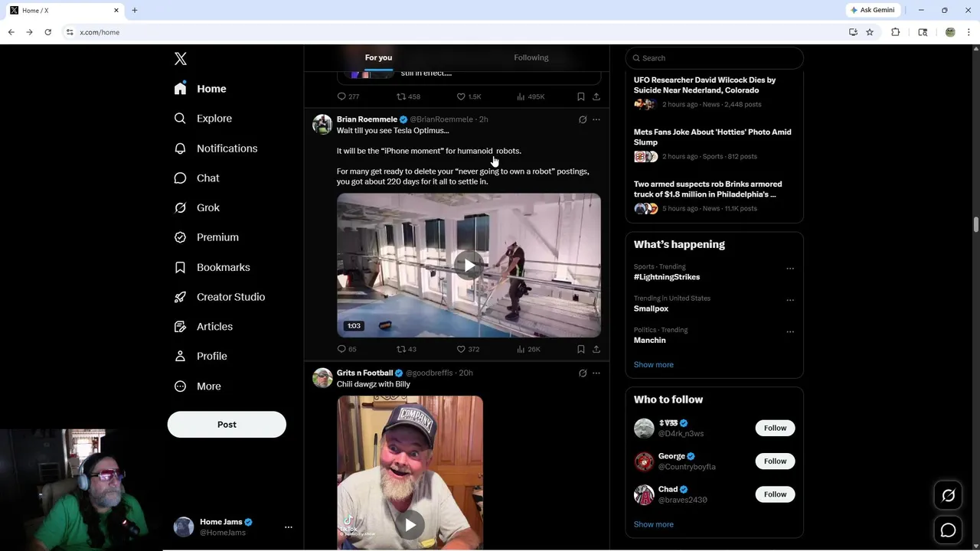Open Profile from the sidebar
This screenshot has width=980, height=551.
201,357
